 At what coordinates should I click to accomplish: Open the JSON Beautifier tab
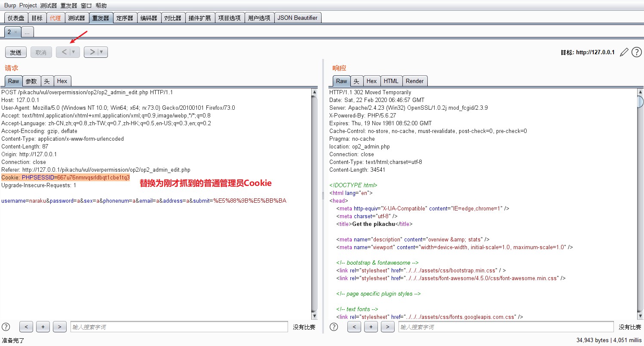pyautogui.click(x=297, y=18)
